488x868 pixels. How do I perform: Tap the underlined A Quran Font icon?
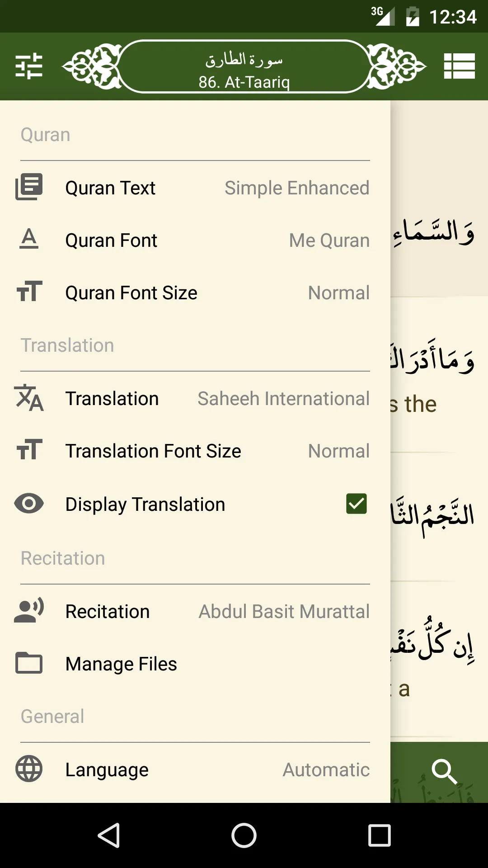[x=29, y=239]
